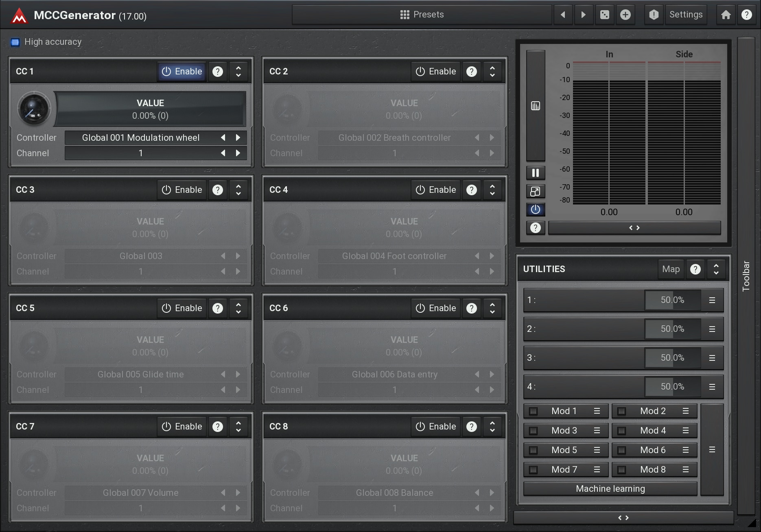761x532 pixels.
Task: Enable the CC 2 controller
Action: click(435, 72)
